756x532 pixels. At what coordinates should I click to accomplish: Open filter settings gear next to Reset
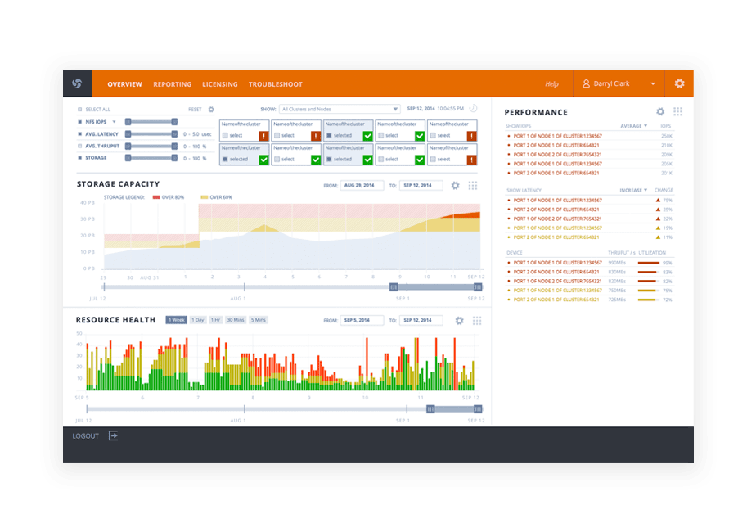[211, 110]
